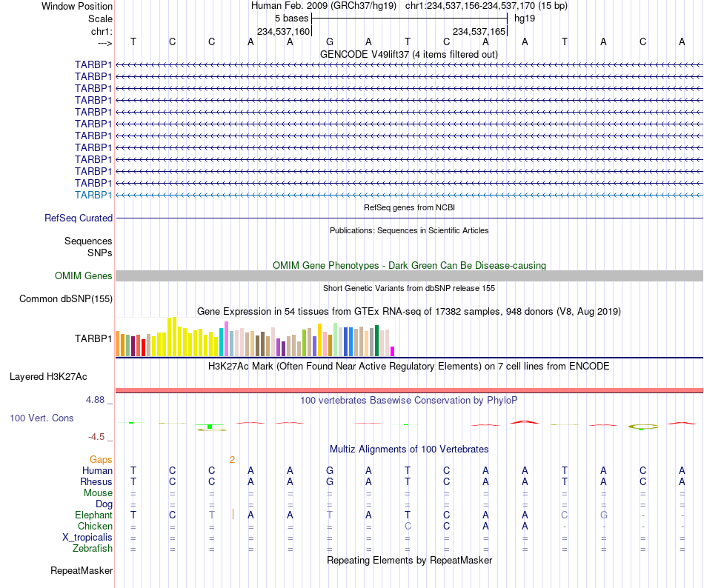Click the dark green GTEx expression bar
Screen dimensions: 704x588
click(x=377, y=341)
